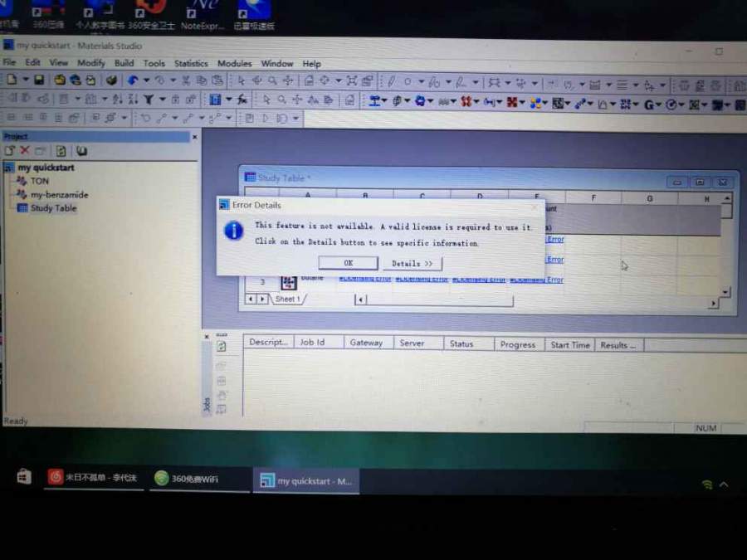Select the my quickstart project root
The height and width of the screenshot is (560, 747).
(x=46, y=168)
